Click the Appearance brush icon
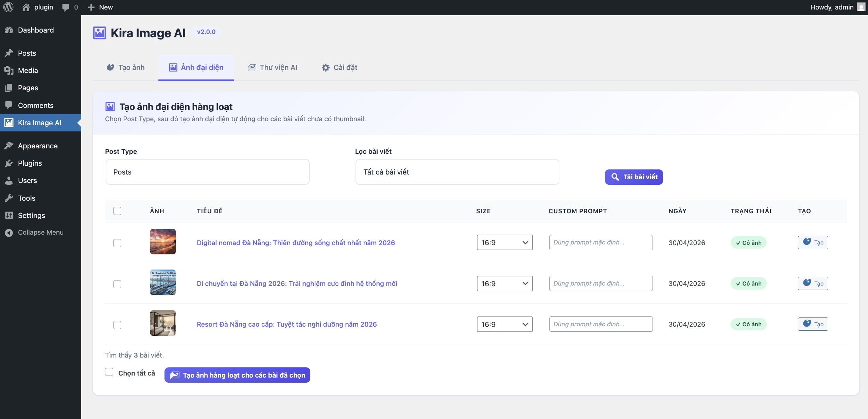Image resolution: width=868 pixels, height=419 pixels. tap(9, 146)
